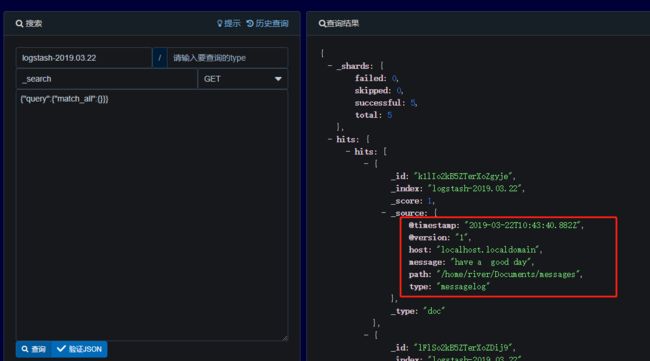
Task: Collapse the inner hits array node
Action: (x=348, y=152)
